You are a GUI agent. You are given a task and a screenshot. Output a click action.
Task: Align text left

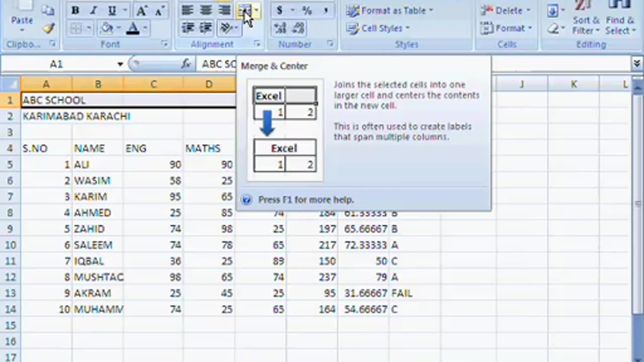(x=187, y=11)
